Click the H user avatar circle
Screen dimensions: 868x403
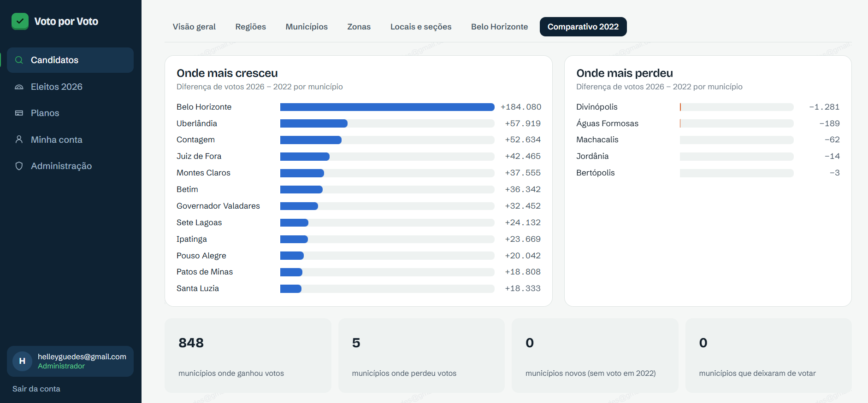22,361
